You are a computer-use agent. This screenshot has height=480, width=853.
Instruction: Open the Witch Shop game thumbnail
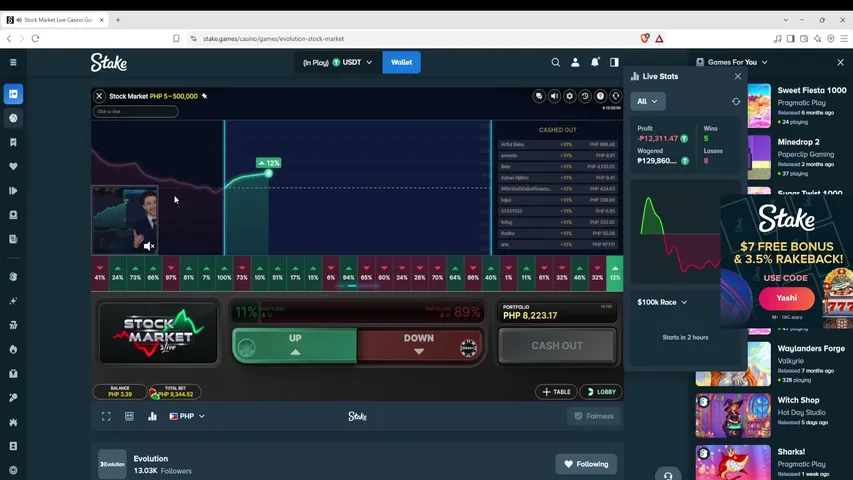click(x=733, y=416)
